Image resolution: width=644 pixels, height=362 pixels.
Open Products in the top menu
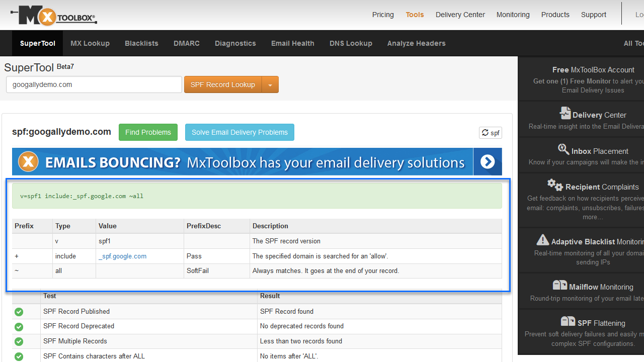point(555,15)
